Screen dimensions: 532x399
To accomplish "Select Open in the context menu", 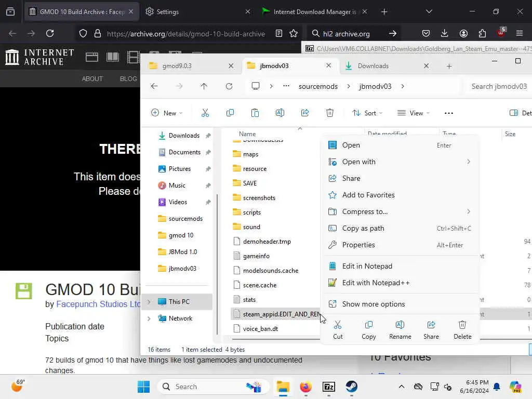I will click(x=401, y=145).
